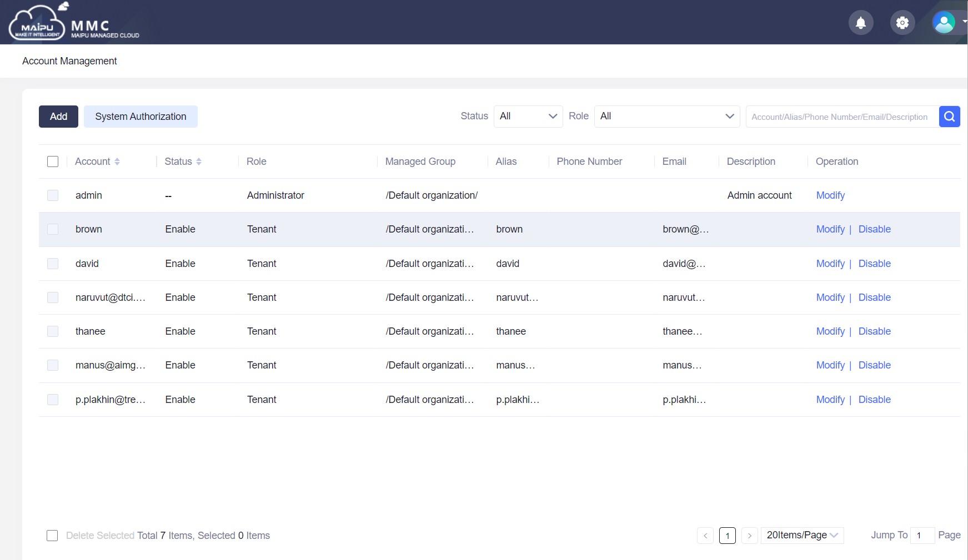
Task: Open the notifications bell icon
Action: pos(861,23)
